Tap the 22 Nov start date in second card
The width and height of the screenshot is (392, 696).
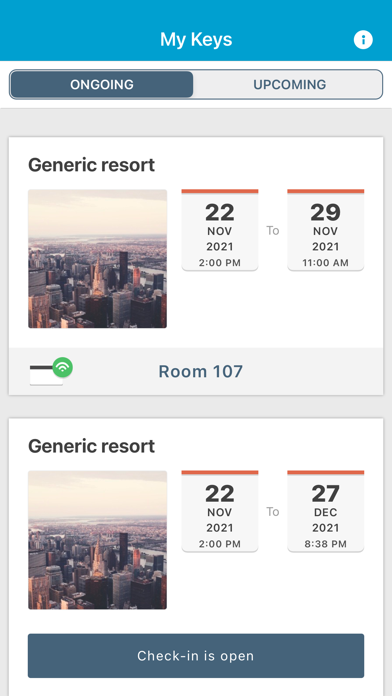220,511
